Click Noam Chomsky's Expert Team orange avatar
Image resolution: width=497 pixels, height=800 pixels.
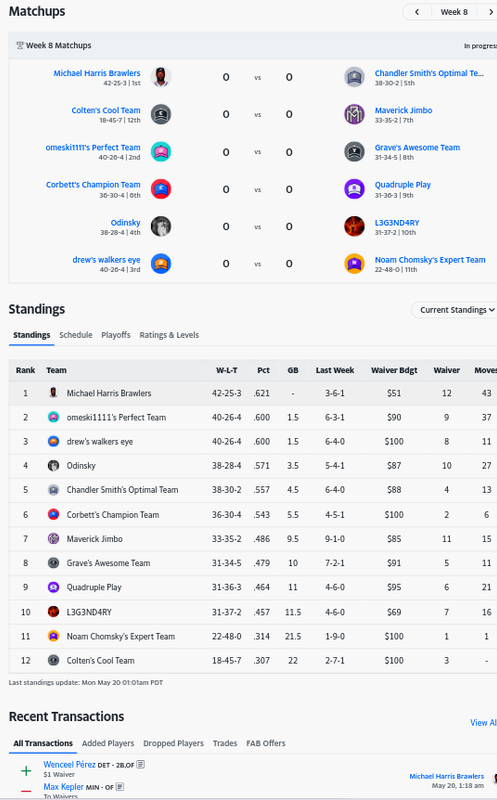[x=354, y=264]
